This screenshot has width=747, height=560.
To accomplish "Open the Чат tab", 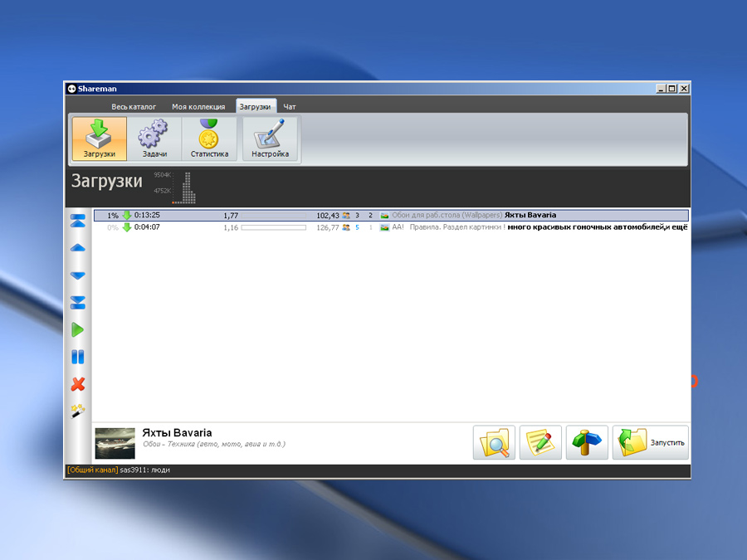I will click(x=290, y=107).
